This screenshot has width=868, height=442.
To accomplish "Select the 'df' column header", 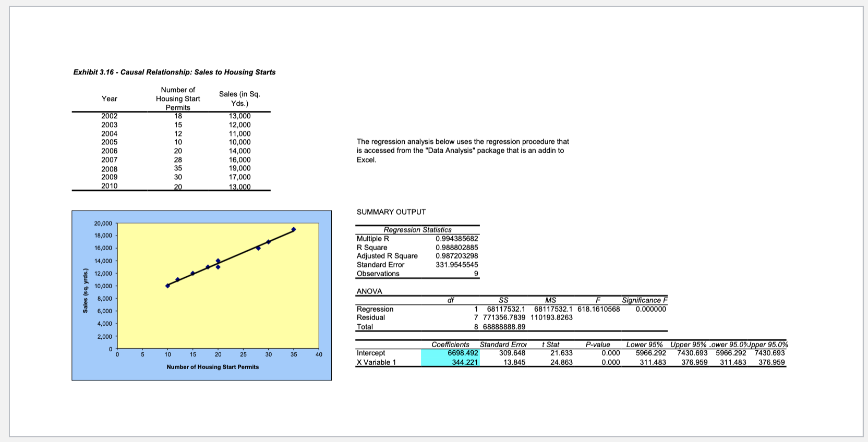I will (x=451, y=300).
